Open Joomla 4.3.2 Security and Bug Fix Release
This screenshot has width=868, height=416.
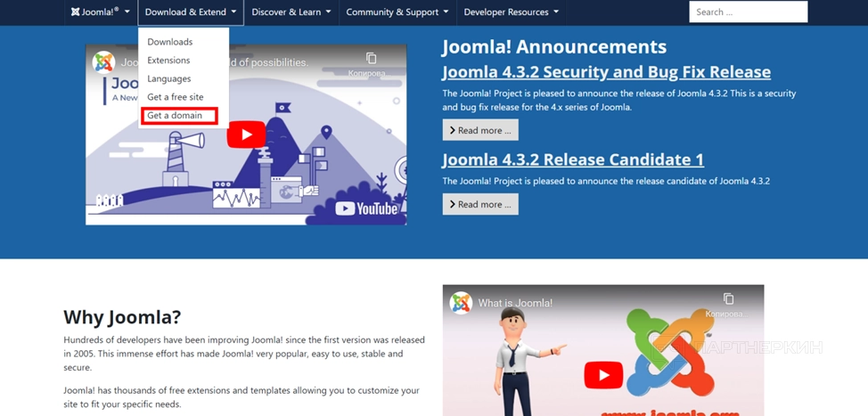coord(606,72)
